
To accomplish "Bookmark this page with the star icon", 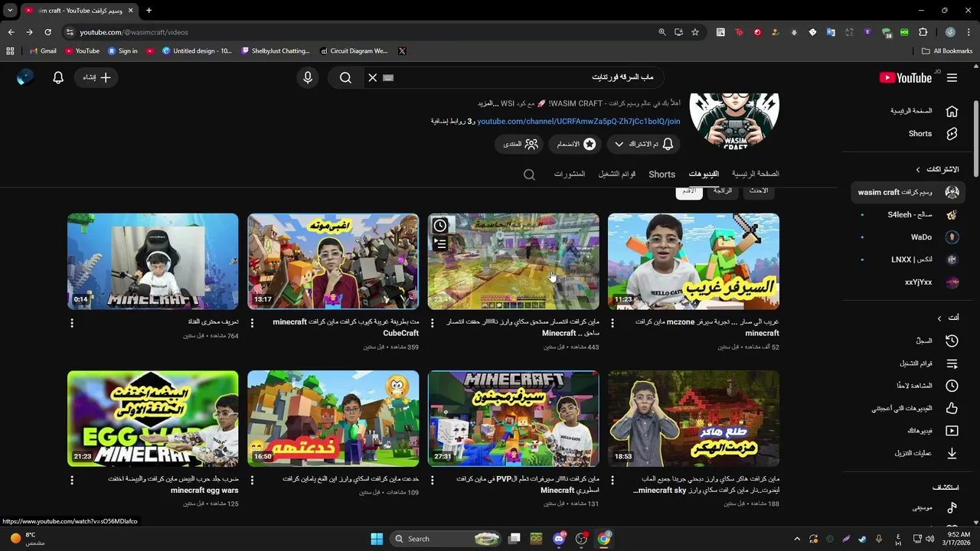I will click(695, 32).
